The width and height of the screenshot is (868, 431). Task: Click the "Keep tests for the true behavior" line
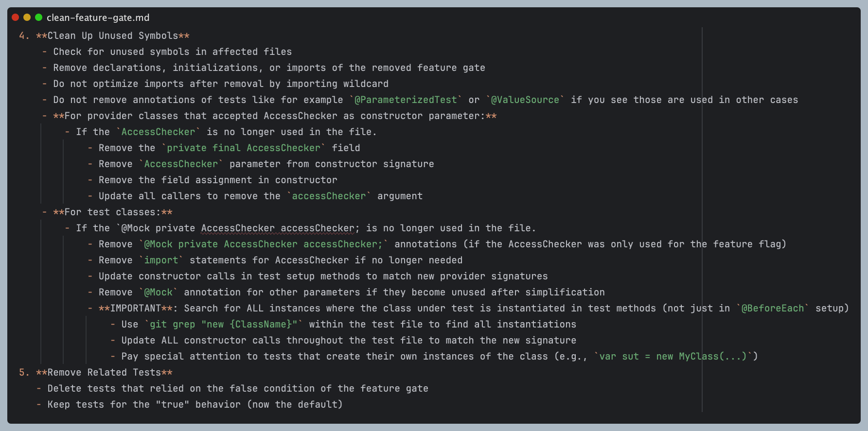pos(195,405)
